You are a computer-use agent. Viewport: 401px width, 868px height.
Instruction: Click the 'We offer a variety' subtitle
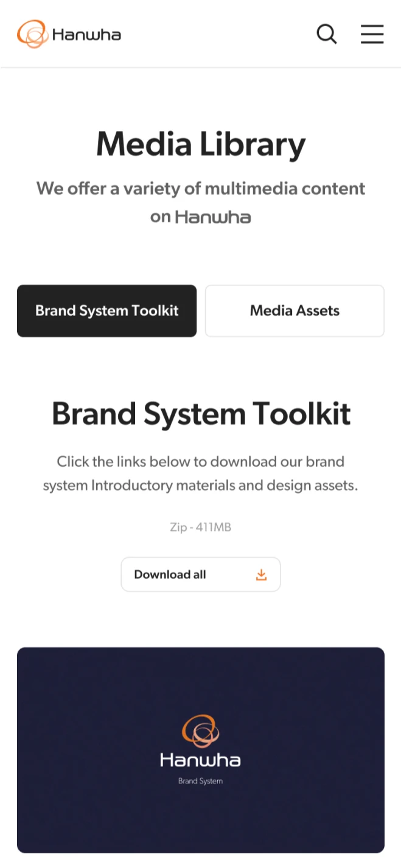pos(201,202)
